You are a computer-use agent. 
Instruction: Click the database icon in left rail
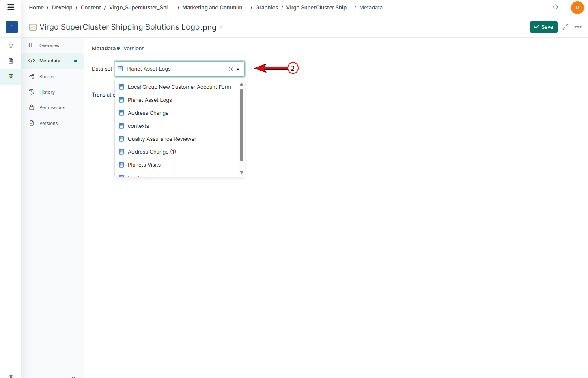point(11,45)
